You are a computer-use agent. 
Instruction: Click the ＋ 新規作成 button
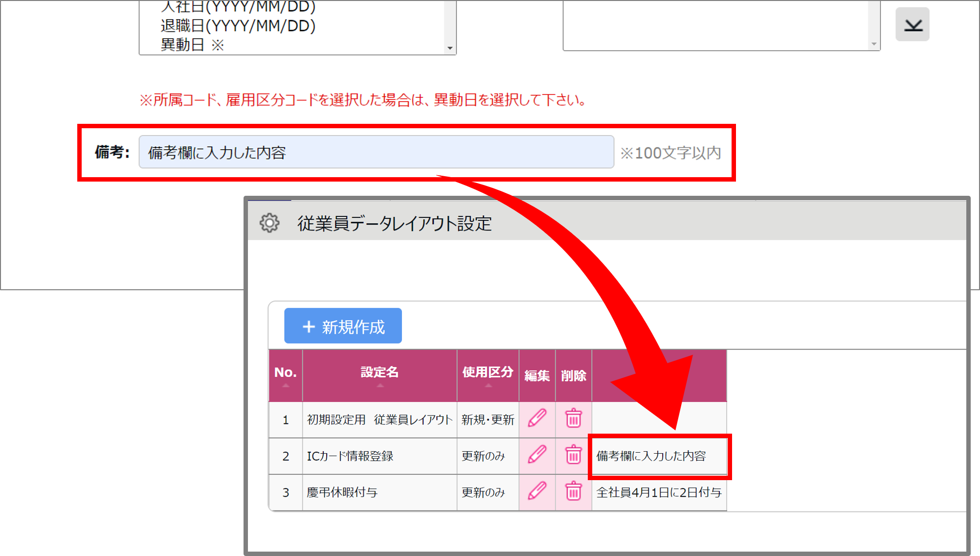coord(343,326)
